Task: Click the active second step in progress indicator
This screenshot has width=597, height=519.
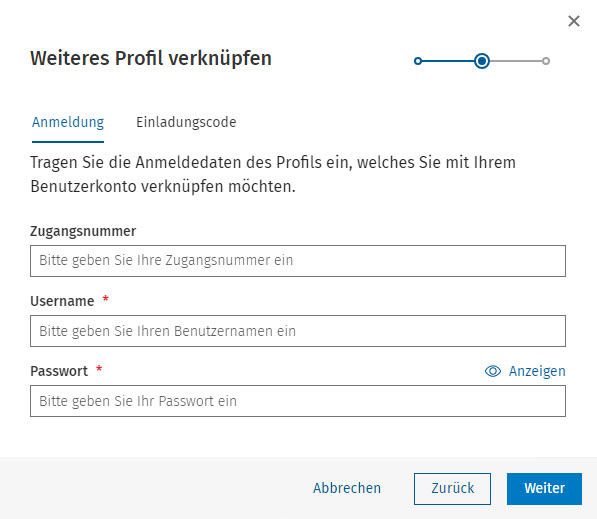Action: (482, 61)
